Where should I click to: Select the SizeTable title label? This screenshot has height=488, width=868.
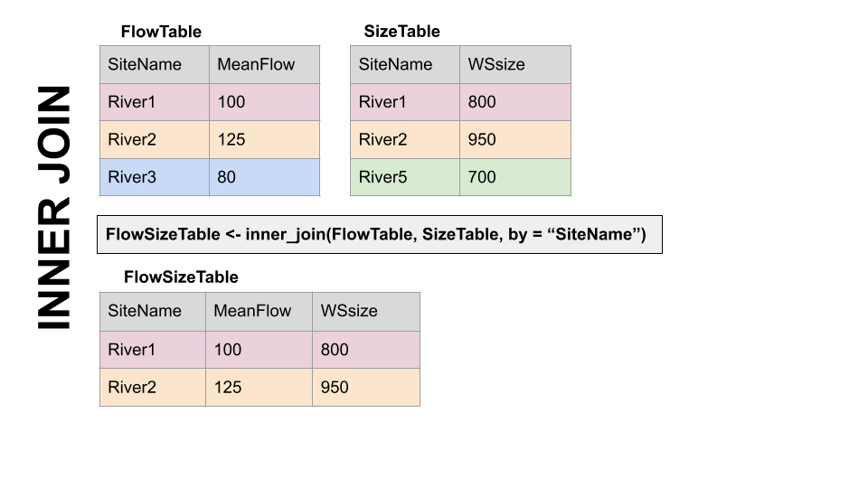pyautogui.click(x=401, y=32)
